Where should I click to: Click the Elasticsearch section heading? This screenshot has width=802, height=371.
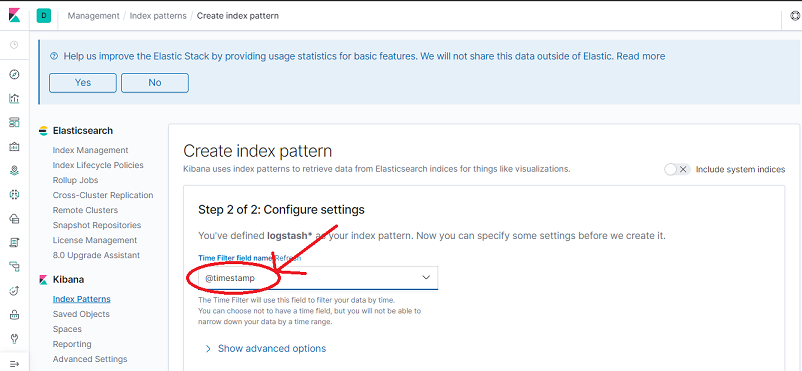83,131
